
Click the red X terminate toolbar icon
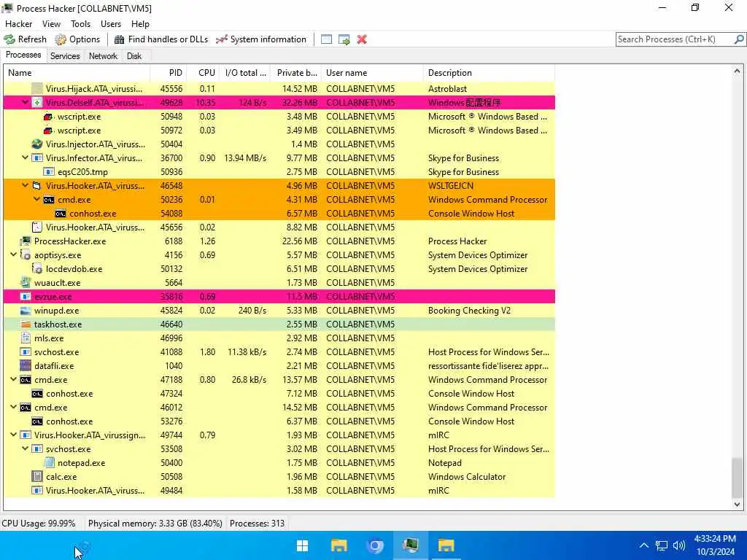pyautogui.click(x=362, y=39)
